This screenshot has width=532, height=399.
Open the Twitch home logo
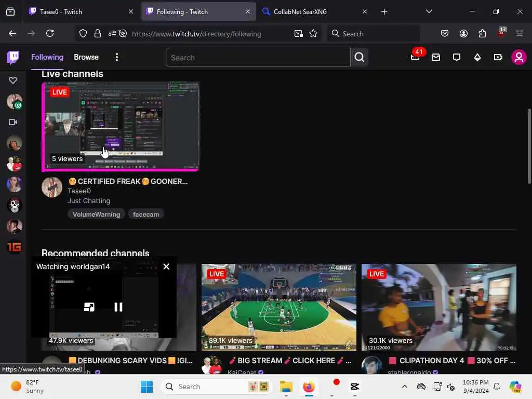13,57
